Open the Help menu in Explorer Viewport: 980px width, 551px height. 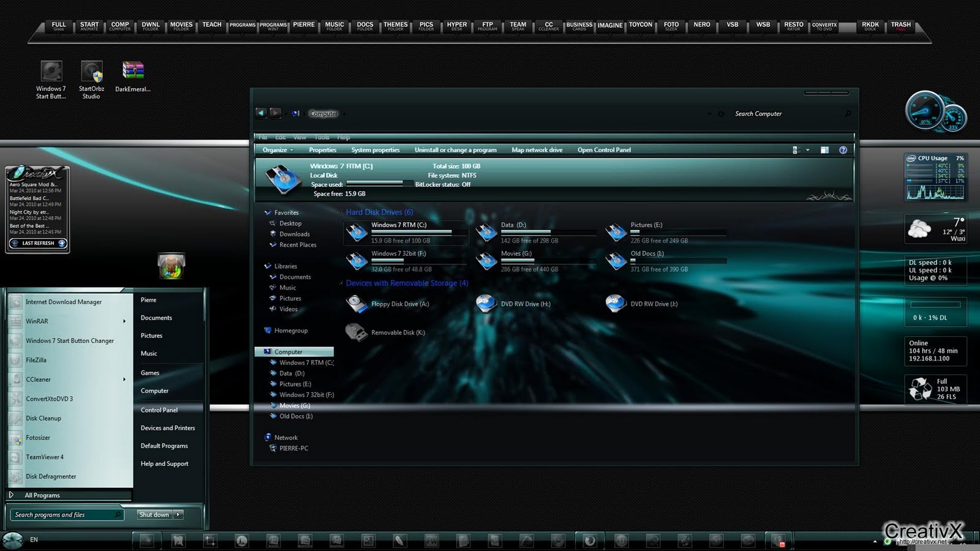coord(344,137)
